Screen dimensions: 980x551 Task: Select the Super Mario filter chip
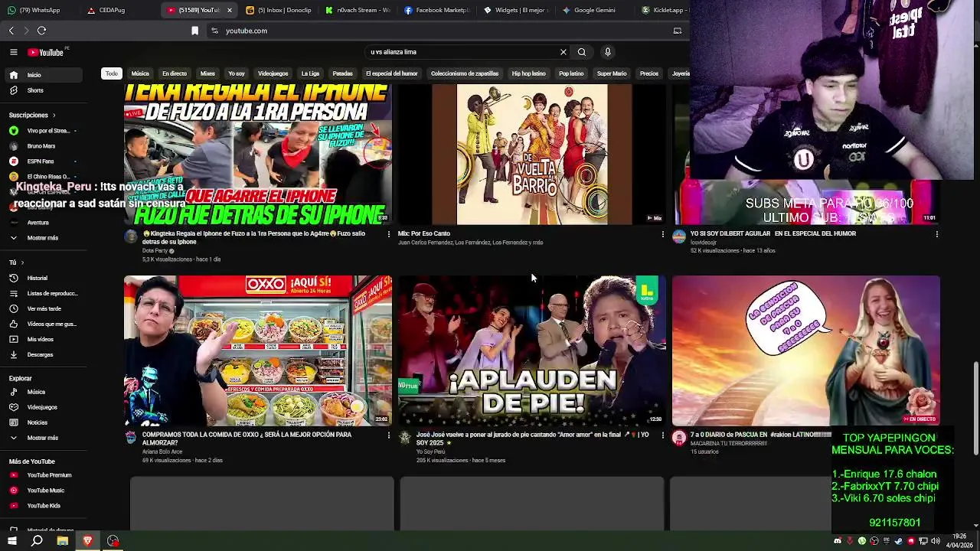click(612, 73)
